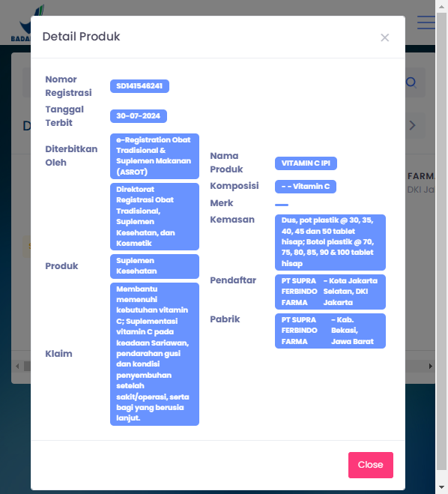Click the page scrollbar up arrow

tap(441, 6)
